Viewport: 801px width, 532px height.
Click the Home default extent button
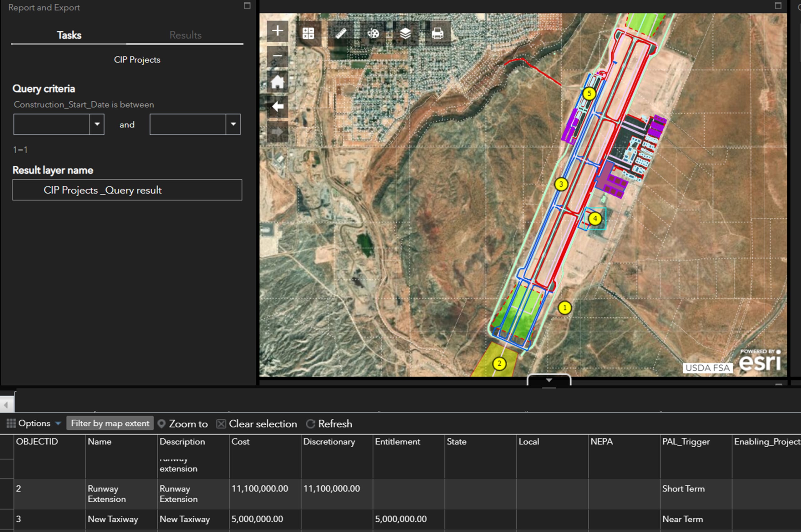277,82
